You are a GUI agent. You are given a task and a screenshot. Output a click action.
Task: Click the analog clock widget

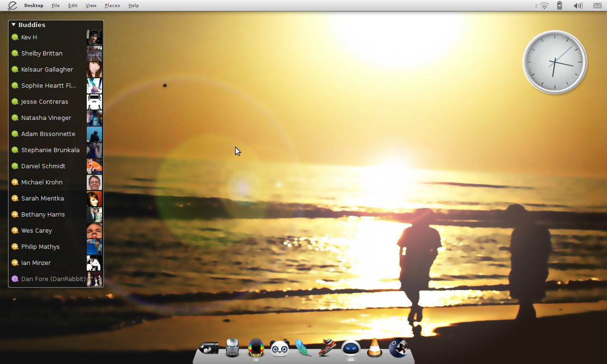click(555, 62)
